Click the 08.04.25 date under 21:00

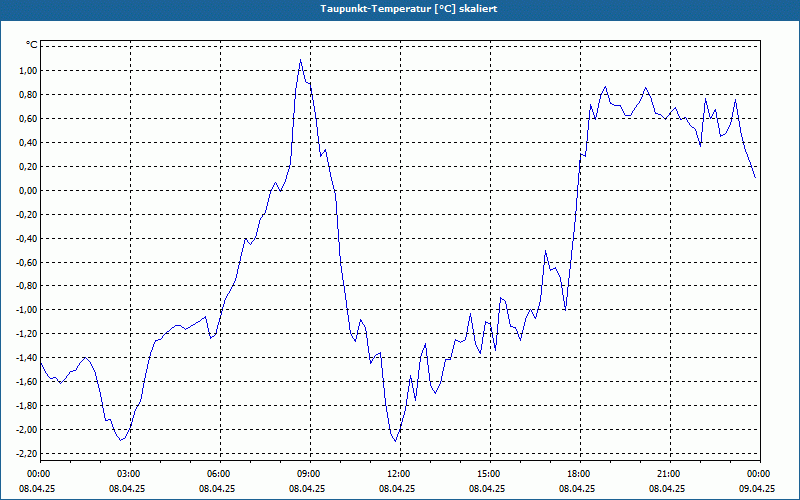point(668,488)
